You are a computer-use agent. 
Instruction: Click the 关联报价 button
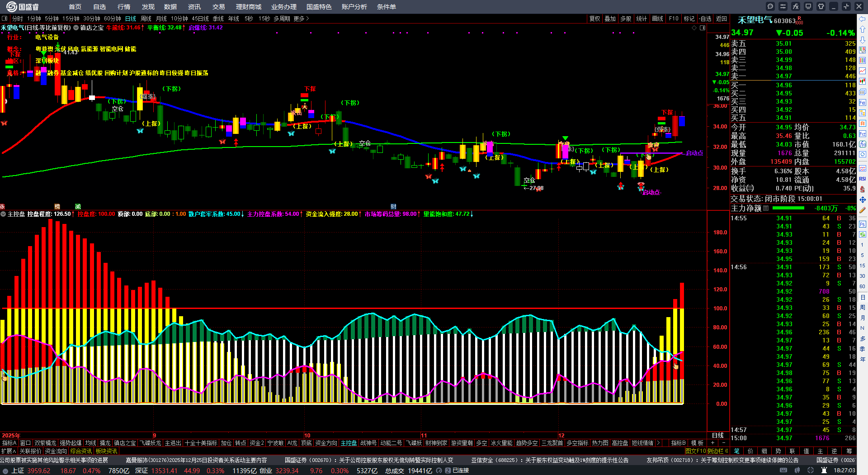click(30, 451)
